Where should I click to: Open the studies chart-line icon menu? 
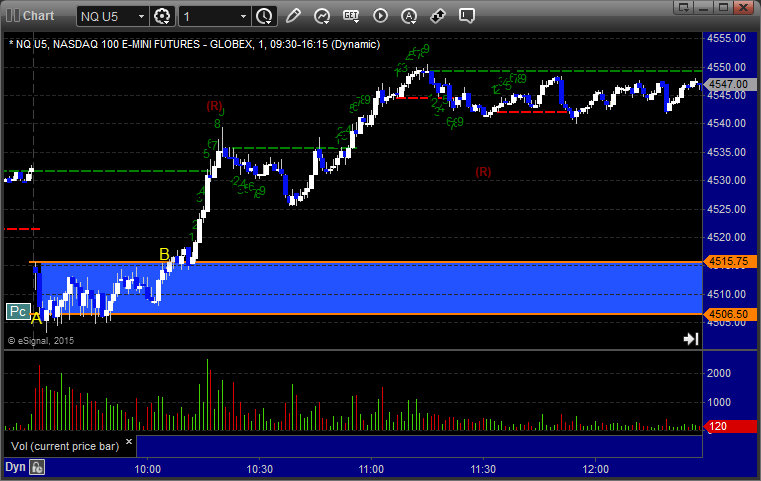322,16
